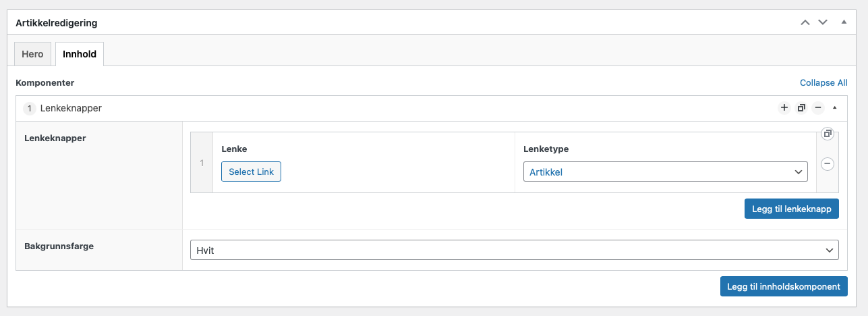Select the Innhold tab
868x316 pixels.
point(80,54)
